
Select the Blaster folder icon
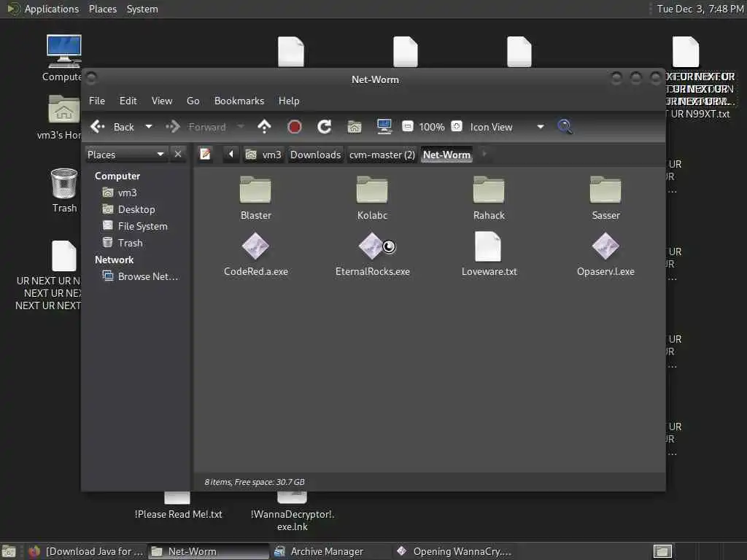(255, 190)
